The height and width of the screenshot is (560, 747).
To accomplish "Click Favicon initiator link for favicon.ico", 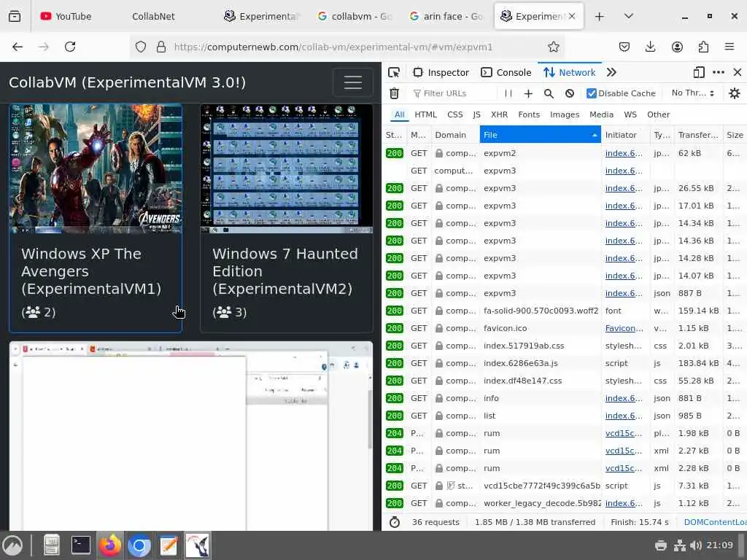I will click(x=624, y=328).
